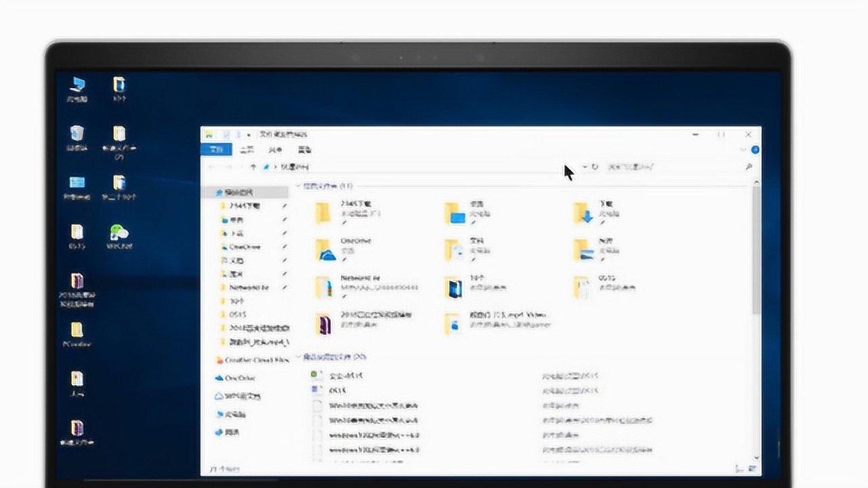Switch to the View (查看) ribbon tab
Viewport: 868px width, 488px height.
[x=305, y=150]
